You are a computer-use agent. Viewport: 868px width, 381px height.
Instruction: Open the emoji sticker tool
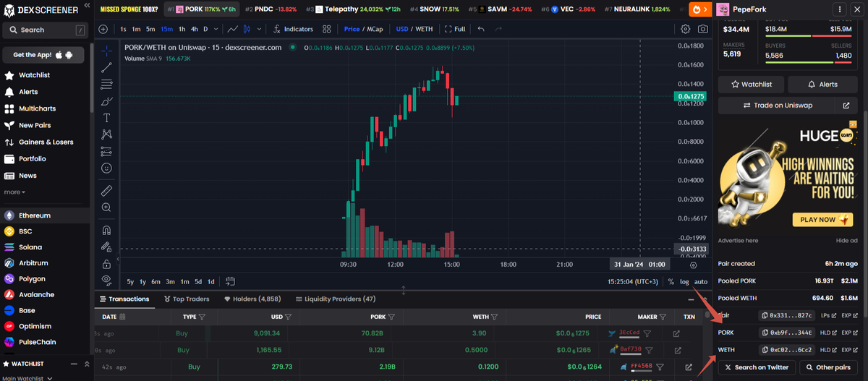106,168
